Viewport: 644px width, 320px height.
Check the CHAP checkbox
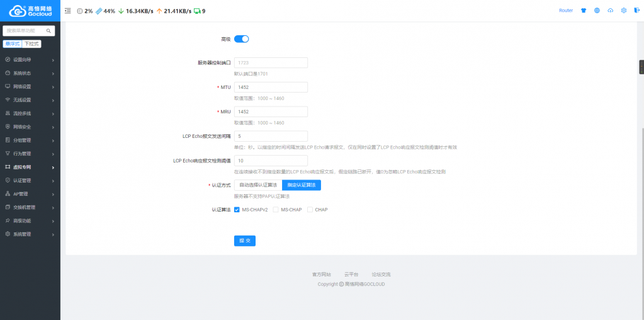click(310, 210)
